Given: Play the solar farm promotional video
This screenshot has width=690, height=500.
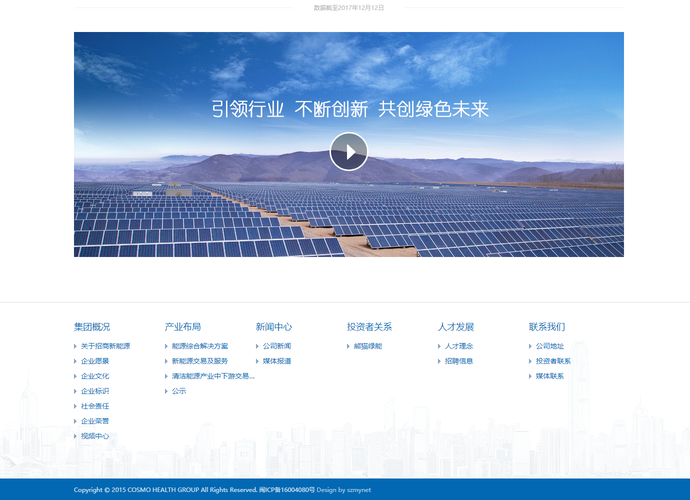Looking at the screenshot, I should (x=348, y=151).
